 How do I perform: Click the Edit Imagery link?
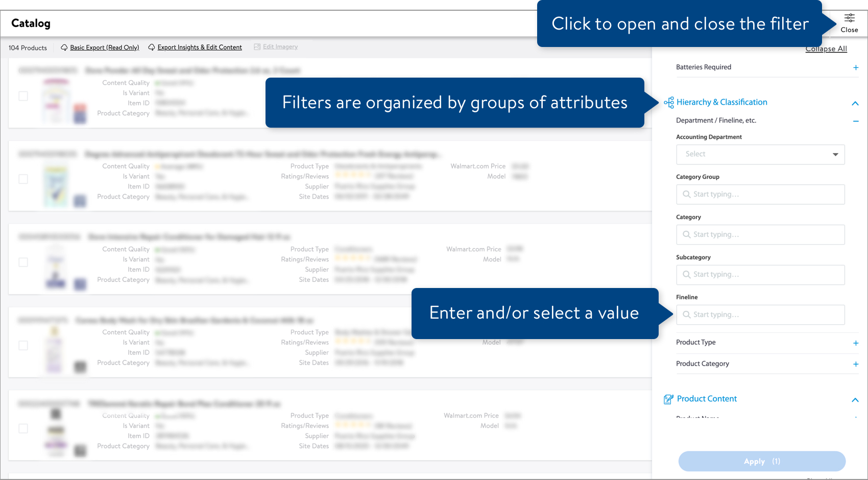280,47
